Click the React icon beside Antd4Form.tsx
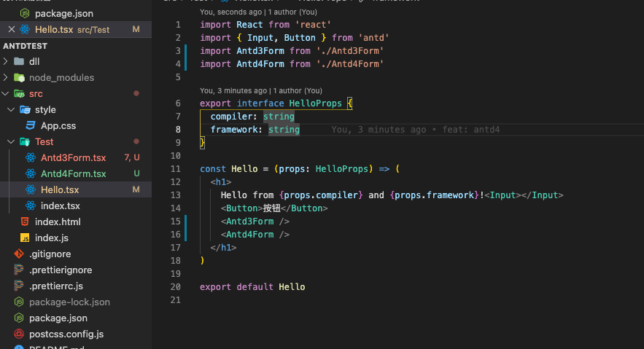The width and height of the screenshot is (644, 349). click(31, 173)
